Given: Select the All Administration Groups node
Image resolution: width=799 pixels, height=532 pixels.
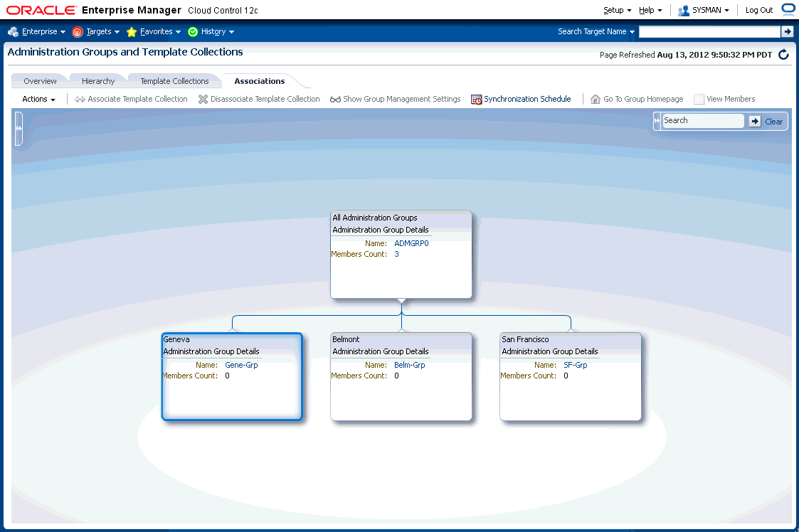Looking at the screenshot, I should 401,255.
